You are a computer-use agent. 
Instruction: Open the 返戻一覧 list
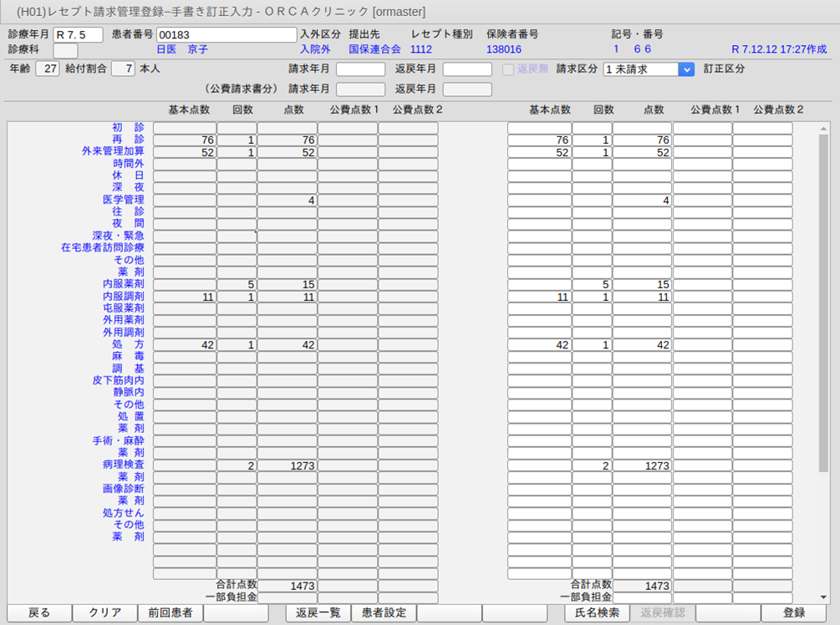point(318,613)
